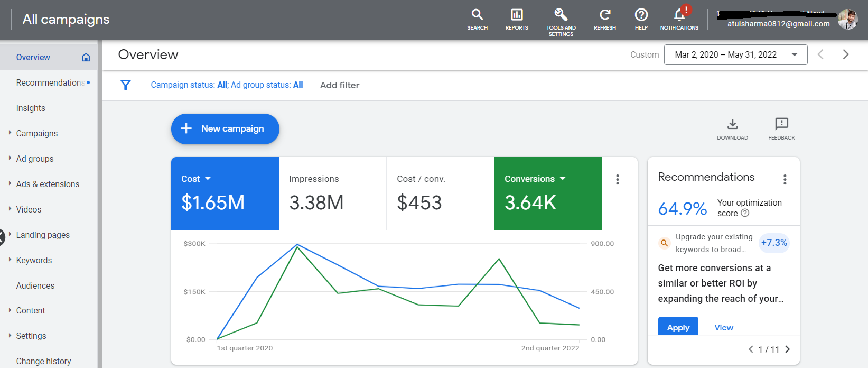Click the Download icon
The image size is (868, 369).
pos(732,129)
